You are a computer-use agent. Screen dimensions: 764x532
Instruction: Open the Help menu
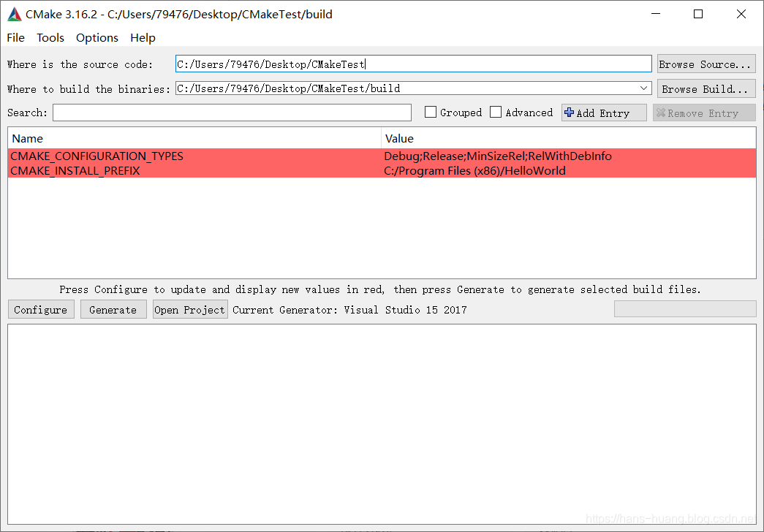143,37
